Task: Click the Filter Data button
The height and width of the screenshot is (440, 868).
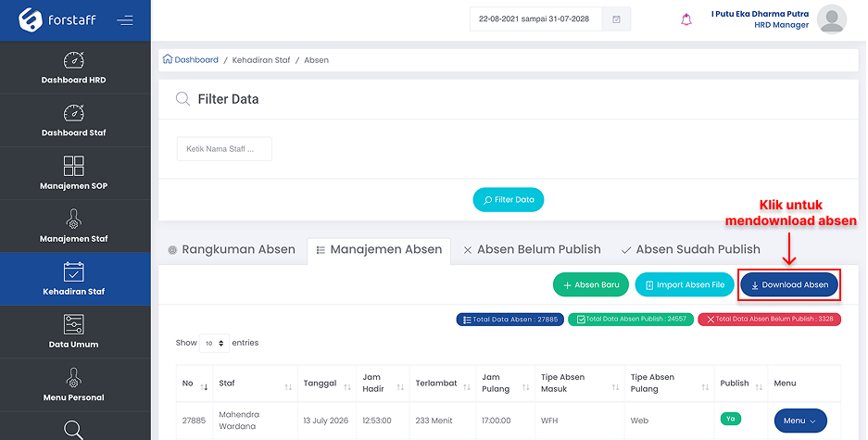Action: click(509, 200)
